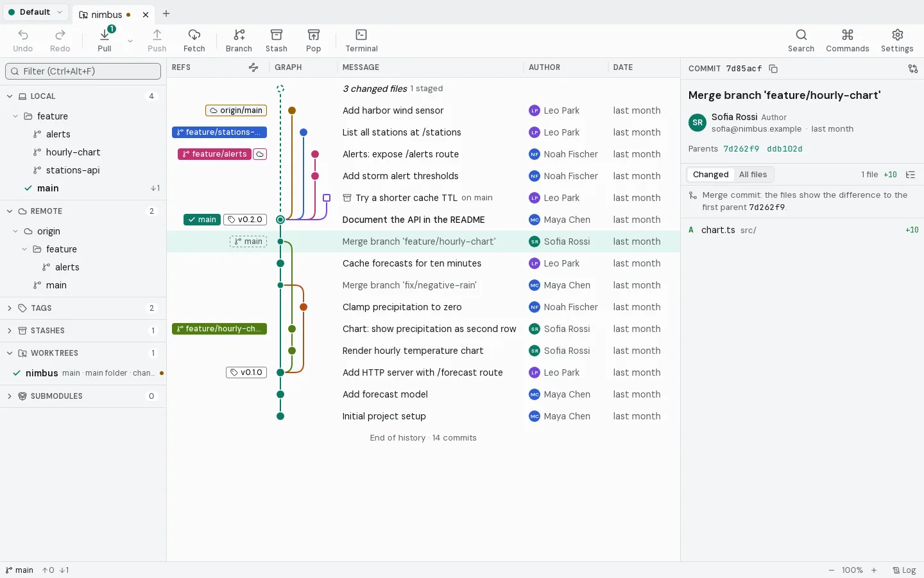Open parent commit 7d262f9 link
The image size is (924, 578).
pyautogui.click(x=741, y=149)
